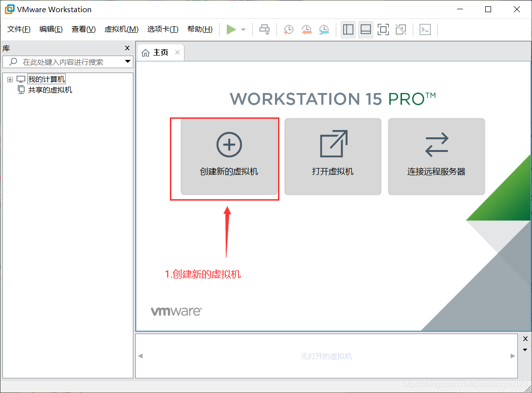The height and width of the screenshot is (393, 532).
Task: Click 打开虚拟机 button
Action: pos(333,156)
